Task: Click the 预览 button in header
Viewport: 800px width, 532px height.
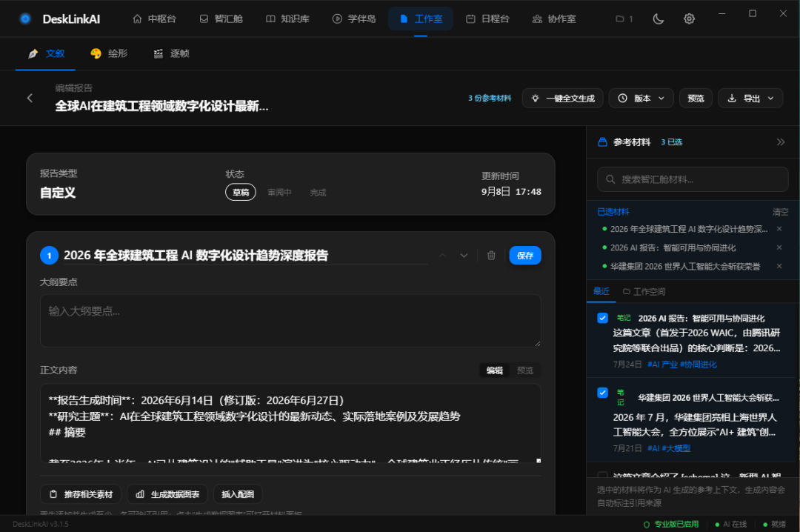Action: (696, 98)
